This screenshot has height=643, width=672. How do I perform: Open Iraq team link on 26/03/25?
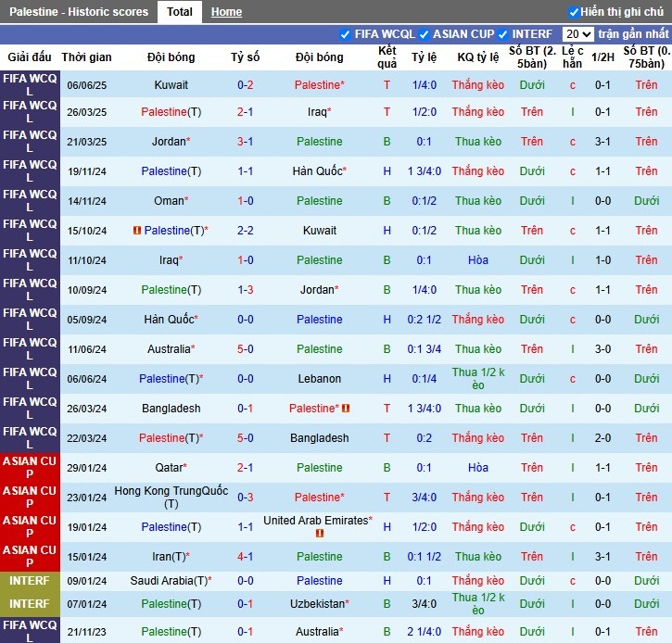coord(319,112)
